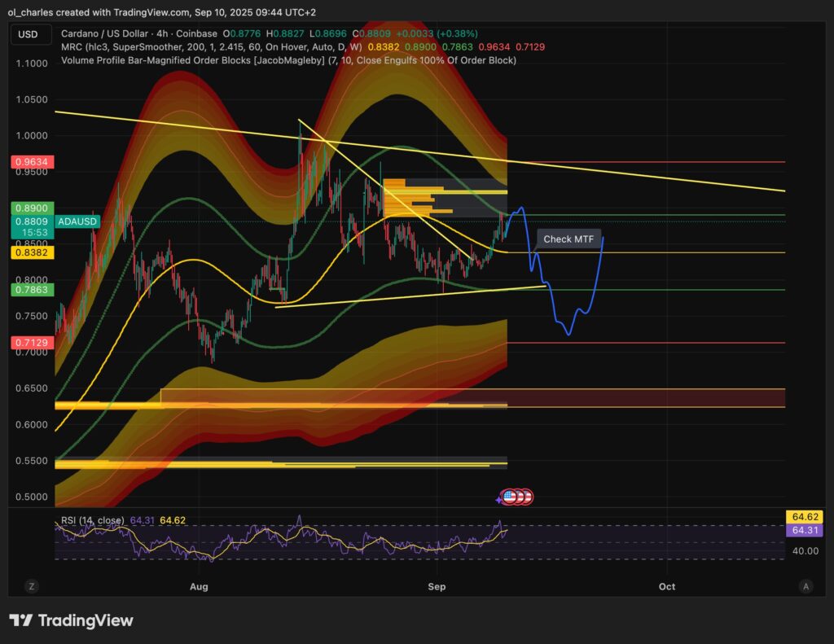Click the ADAUSD price label on the left axis
Viewport: 834px width, 644px height.
[79, 221]
